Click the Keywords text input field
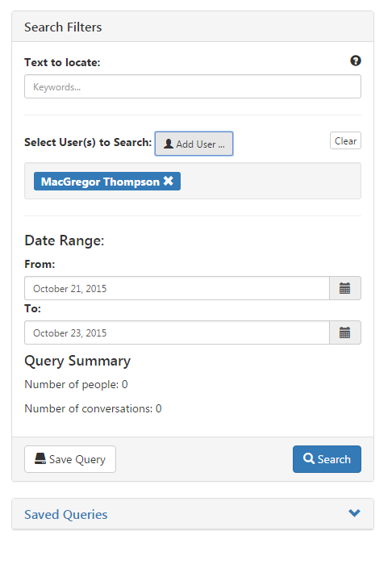This screenshot has width=392, height=577. pos(193,86)
